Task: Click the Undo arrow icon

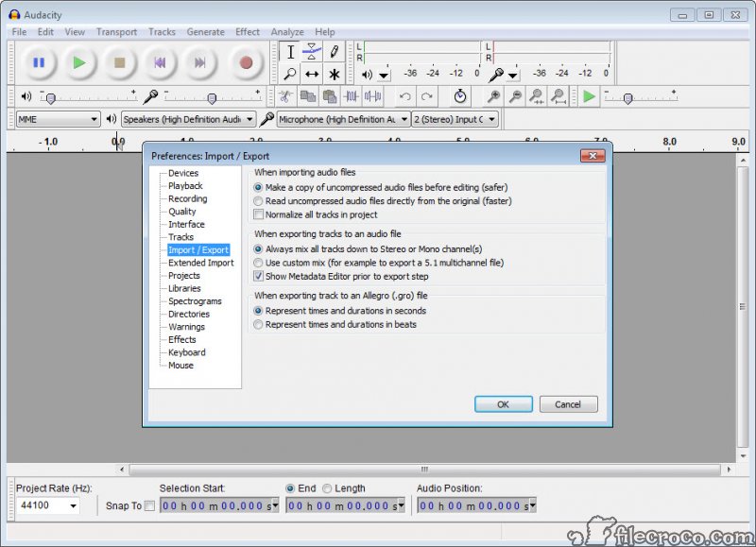Action: [405, 97]
